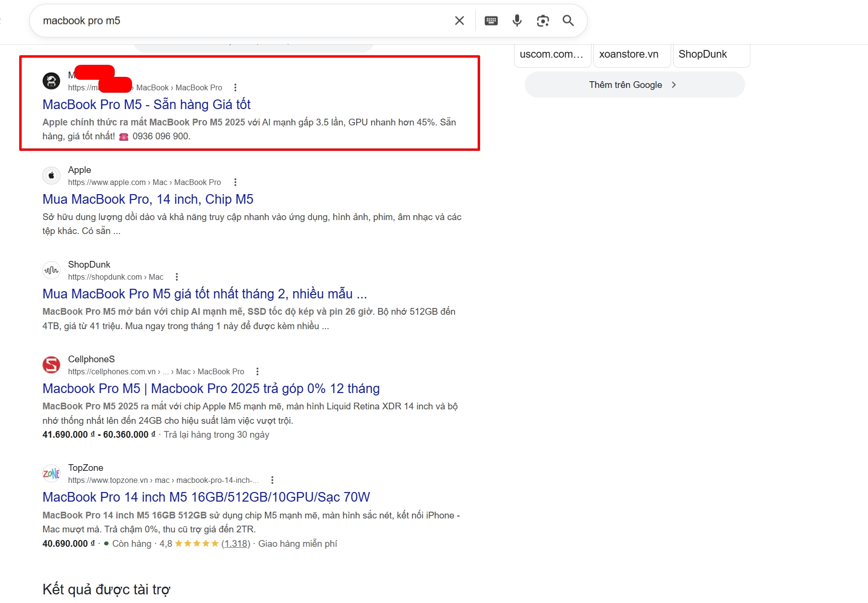Open 'MacBook Pro M5 - Sẵn hàng Giá tốt' link
The width and height of the screenshot is (868, 603).
click(x=146, y=104)
